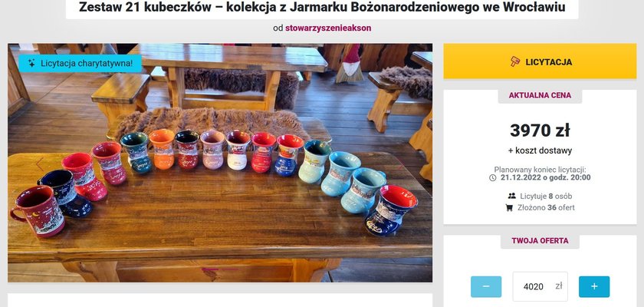This screenshot has width=644, height=307.
Task: Select the second gallery slide indicator
Action: coord(230,269)
